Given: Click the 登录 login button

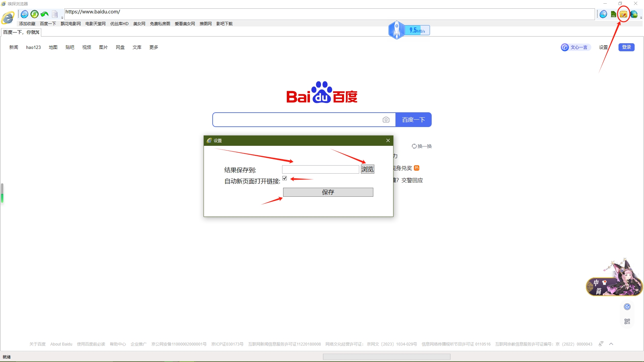Looking at the screenshot, I should 627,47.
